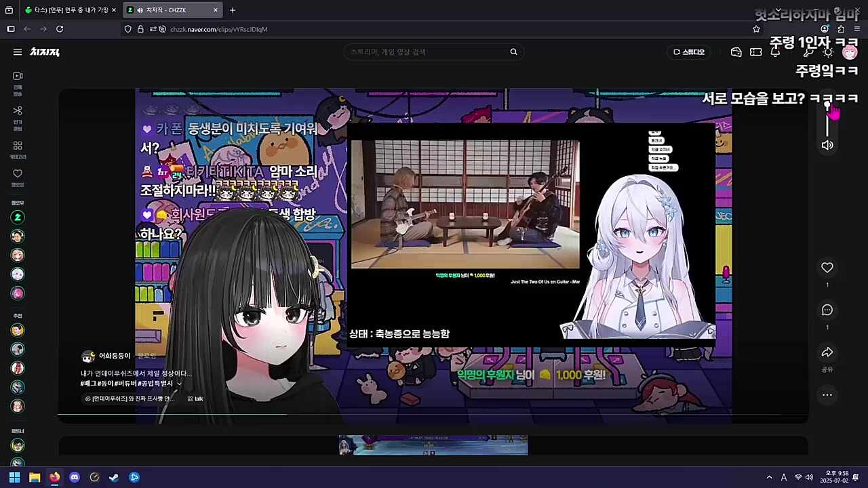Open the pink profile avatar menu
This screenshot has width=868, height=488.
pos(849,52)
